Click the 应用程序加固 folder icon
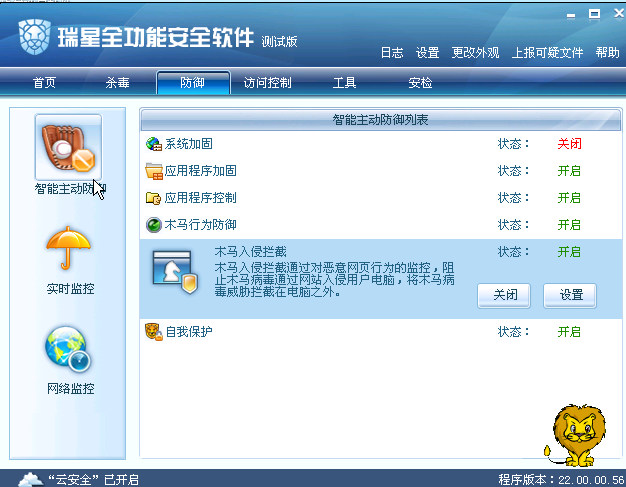The image size is (626, 487). click(154, 171)
